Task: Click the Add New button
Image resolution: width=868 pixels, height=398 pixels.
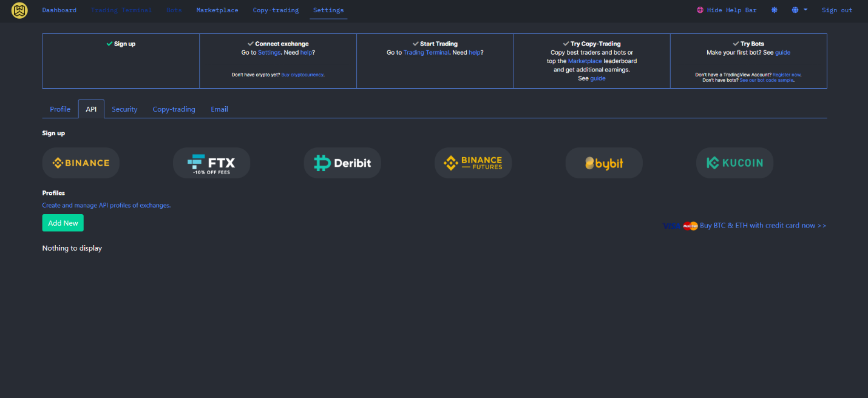Action: (63, 223)
